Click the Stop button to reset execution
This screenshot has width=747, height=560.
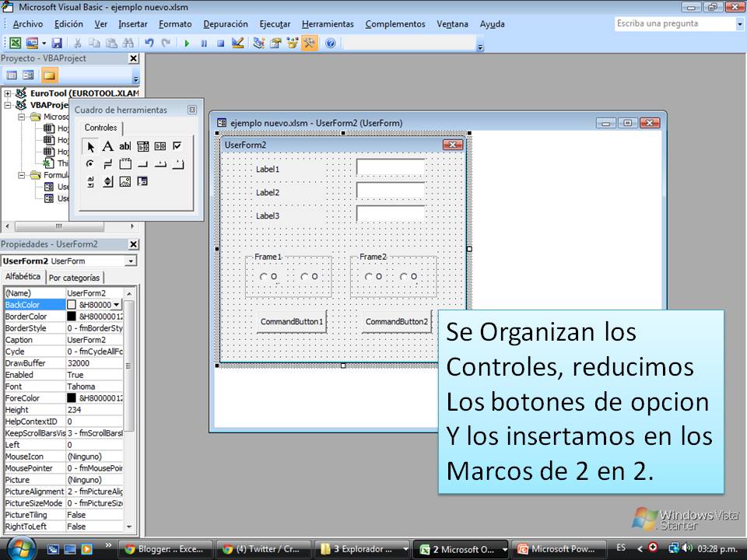220,43
